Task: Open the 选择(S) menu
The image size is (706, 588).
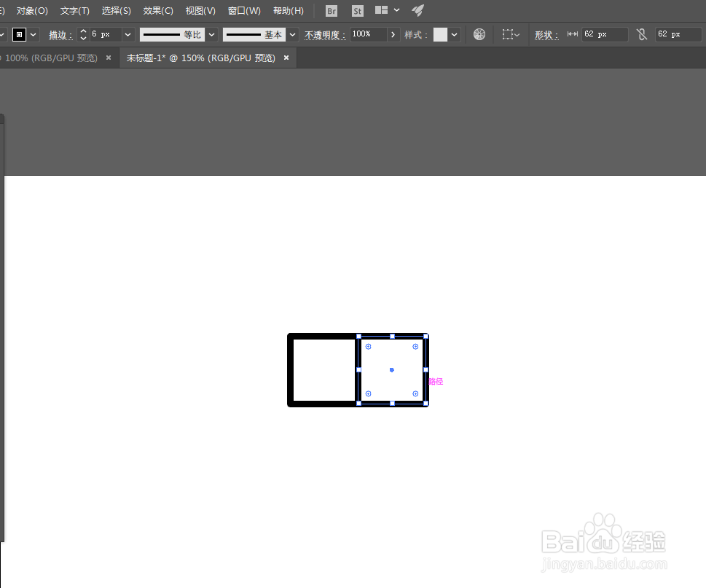Action: pos(116,11)
